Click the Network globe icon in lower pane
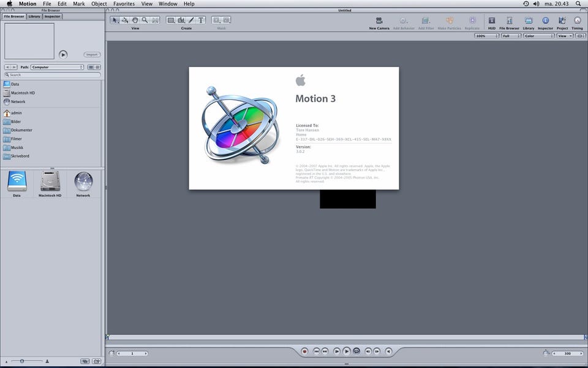Image resolution: width=588 pixels, height=368 pixels. tap(83, 182)
